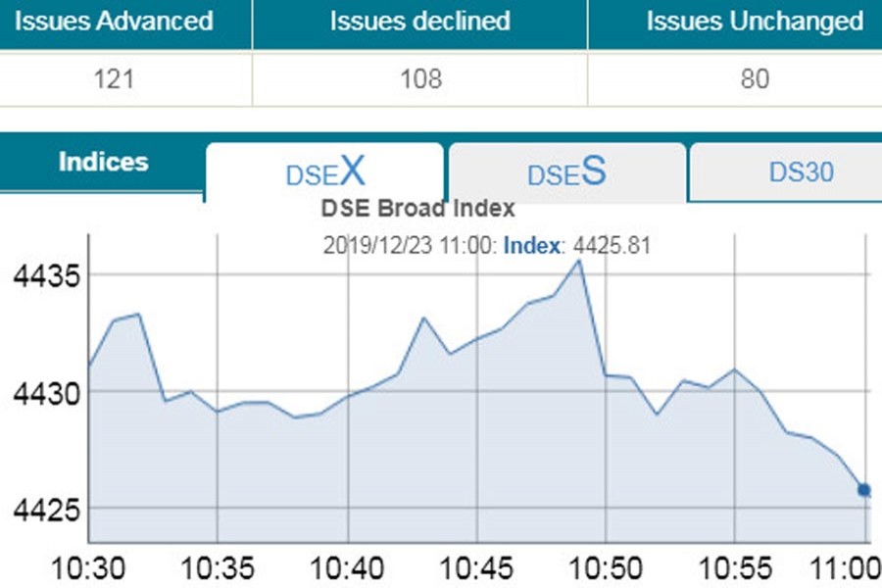The image size is (882, 588).
Task: Select the 108 issues declined value
Action: 419,78
